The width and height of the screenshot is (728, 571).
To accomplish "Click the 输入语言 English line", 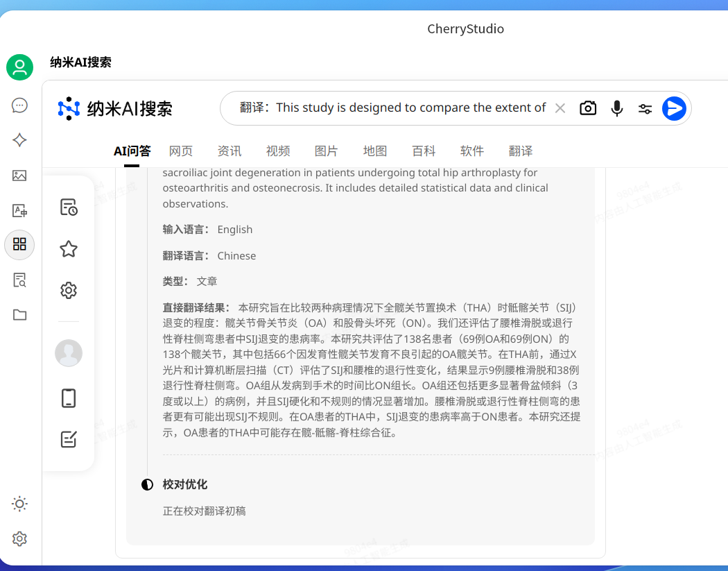I will pos(207,230).
